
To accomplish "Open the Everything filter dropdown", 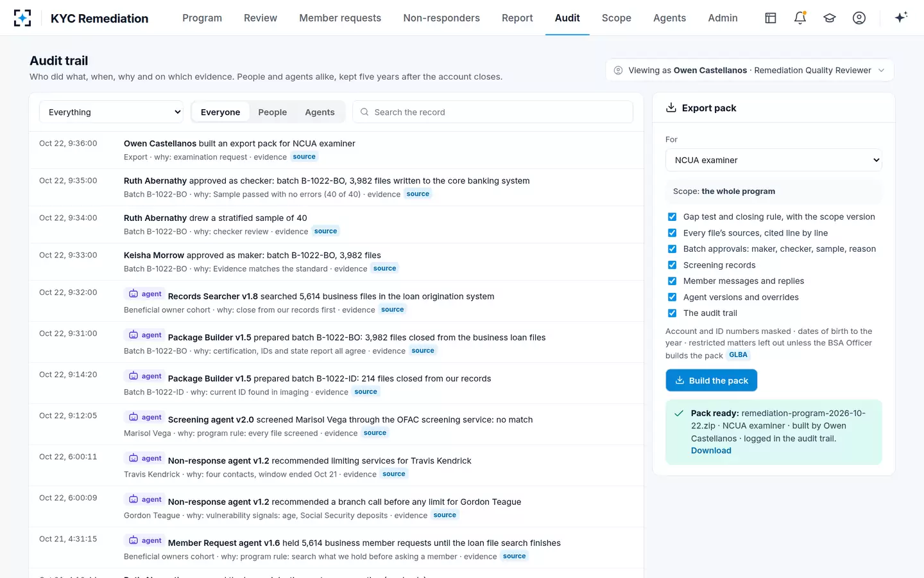I will pyautogui.click(x=111, y=112).
